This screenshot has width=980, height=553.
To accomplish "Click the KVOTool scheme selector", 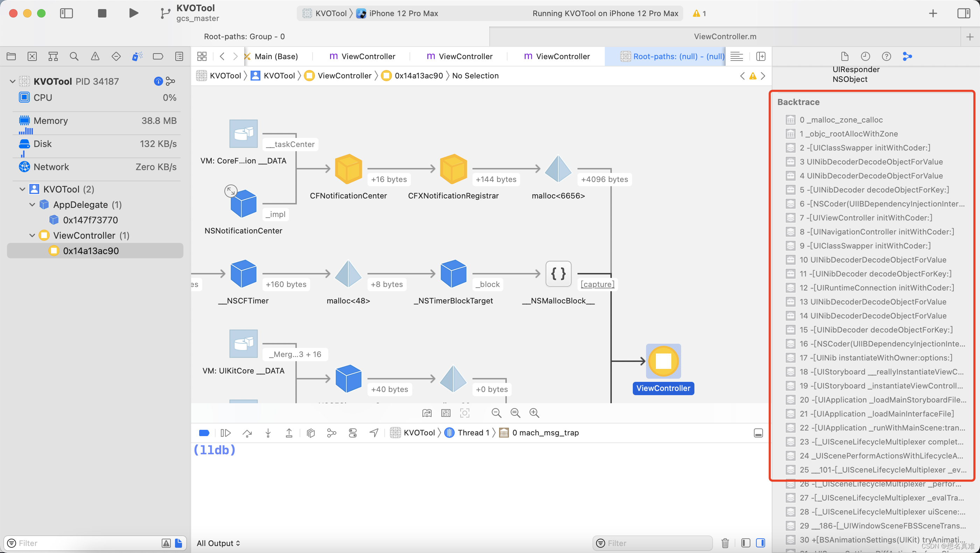I will (325, 13).
